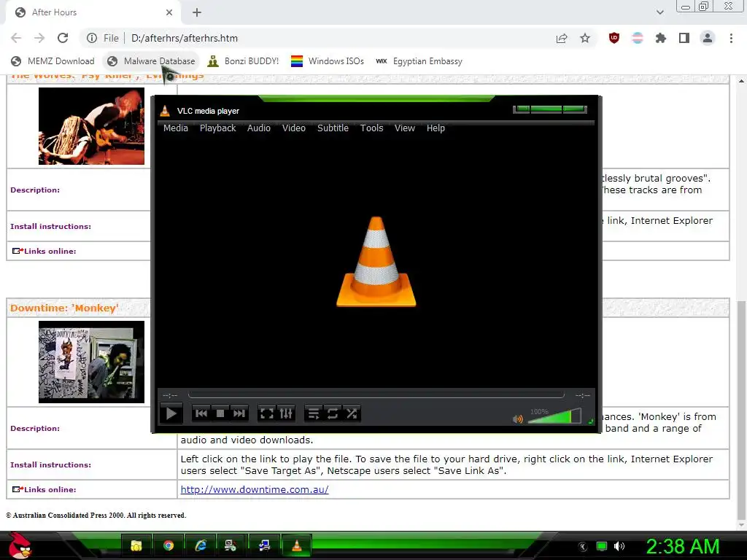
Task: Open the fourth taskbar computer icon
Action: [x=231, y=545]
